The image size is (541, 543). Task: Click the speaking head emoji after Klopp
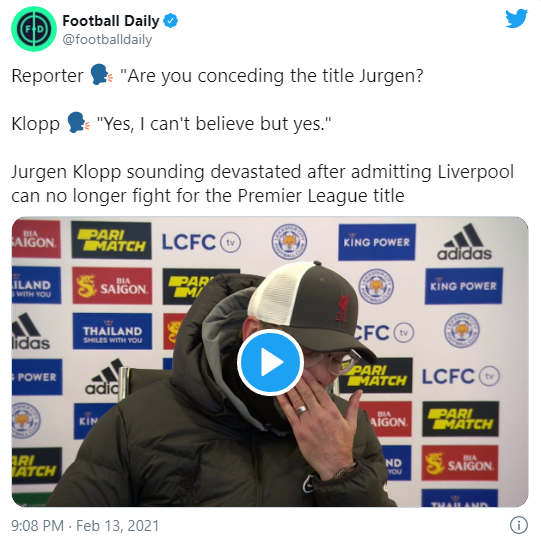[x=78, y=122]
